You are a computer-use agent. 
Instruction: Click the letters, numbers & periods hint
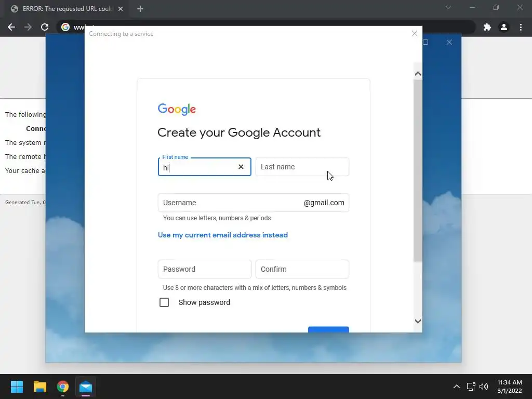pos(217,218)
